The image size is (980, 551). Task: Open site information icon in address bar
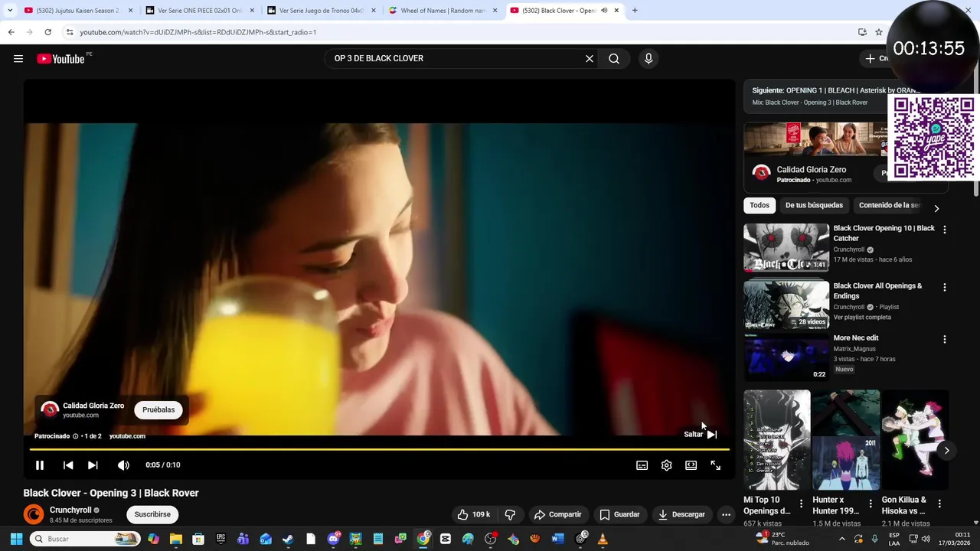(70, 32)
